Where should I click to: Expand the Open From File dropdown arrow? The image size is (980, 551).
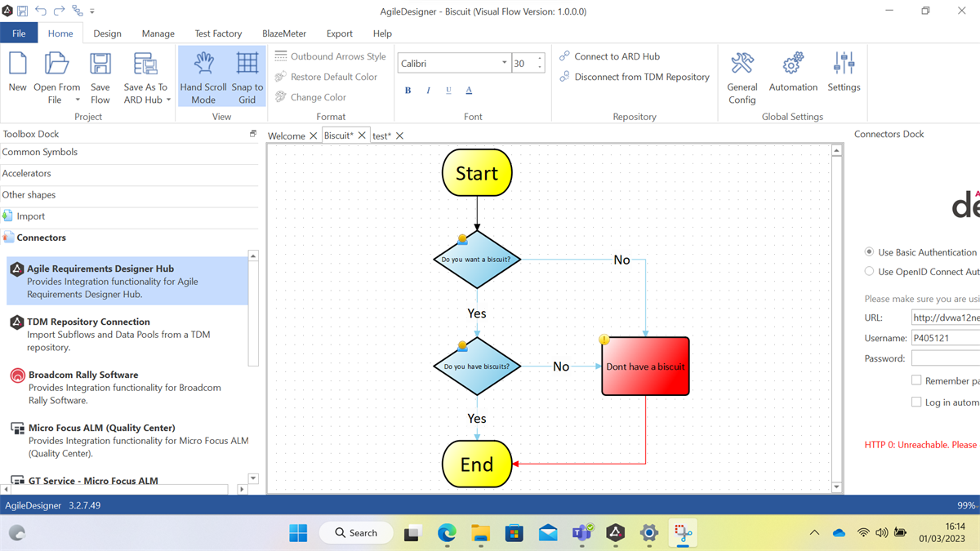[78, 100]
